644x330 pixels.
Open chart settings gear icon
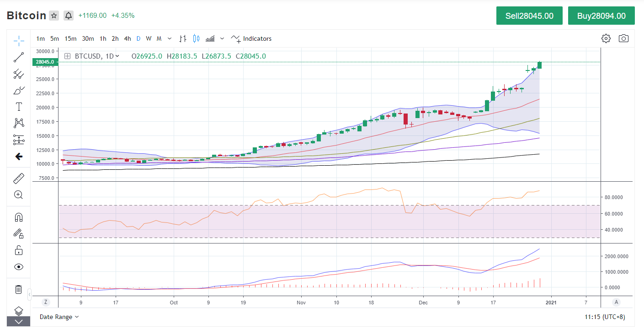606,38
